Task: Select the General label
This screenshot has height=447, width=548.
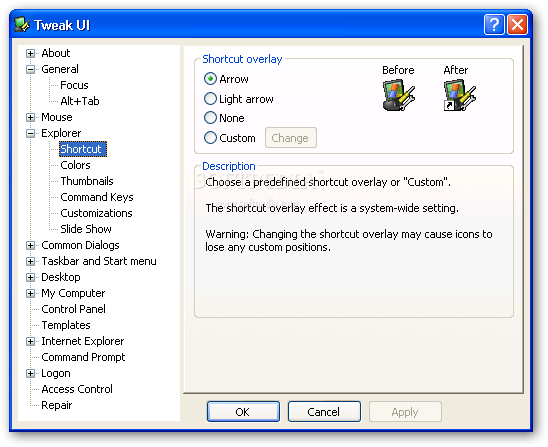Action: 60,70
